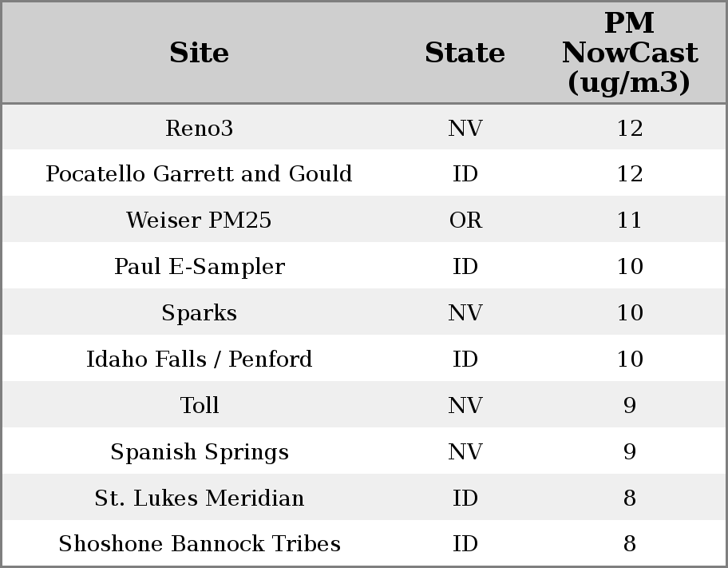Click the PM value for Toll

tap(629, 406)
